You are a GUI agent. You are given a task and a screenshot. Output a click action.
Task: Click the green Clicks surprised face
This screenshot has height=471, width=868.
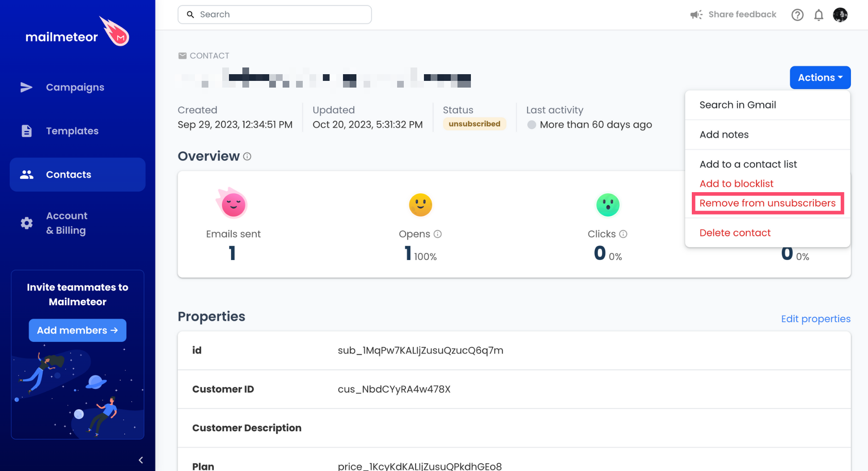[608, 205]
